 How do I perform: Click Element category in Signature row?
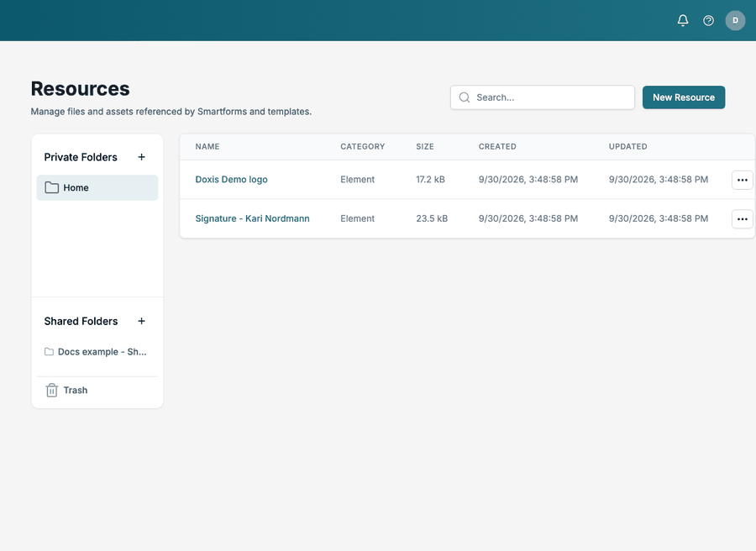(x=357, y=218)
